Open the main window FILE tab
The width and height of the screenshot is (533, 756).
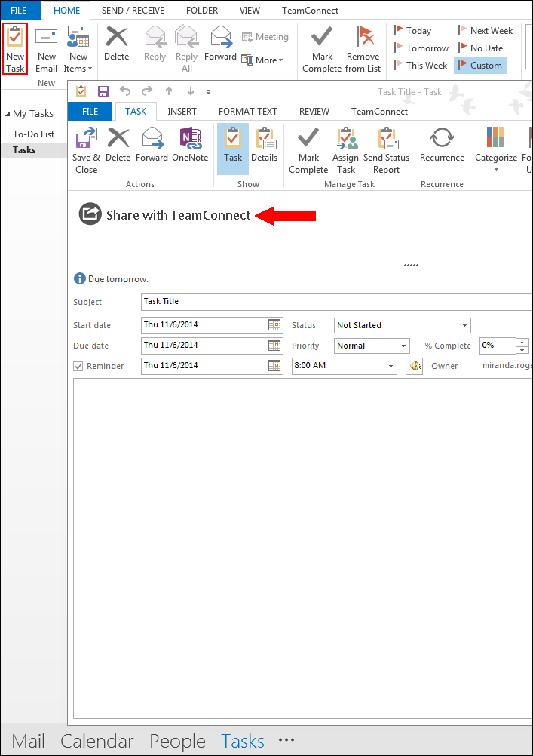19,10
